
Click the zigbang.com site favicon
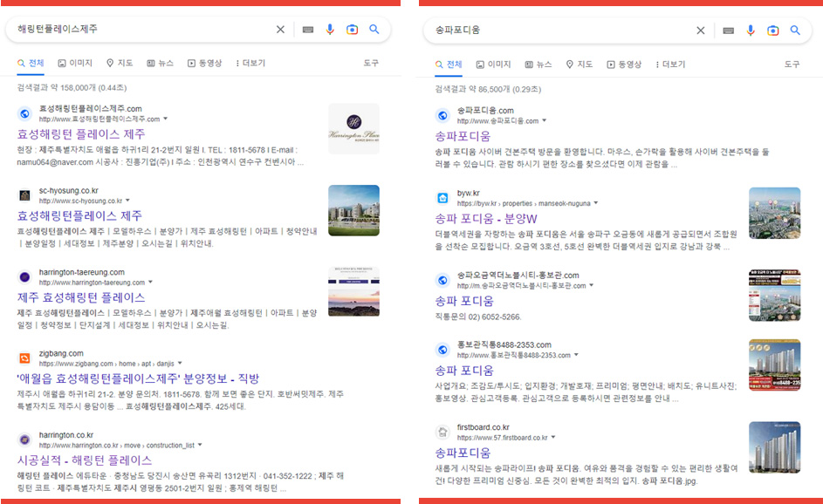24,358
